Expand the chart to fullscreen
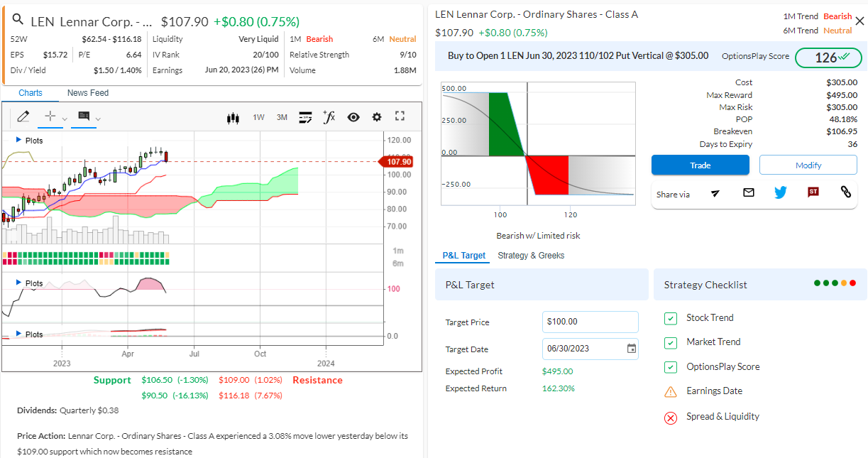The height and width of the screenshot is (458, 868). [x=400, y=117]
